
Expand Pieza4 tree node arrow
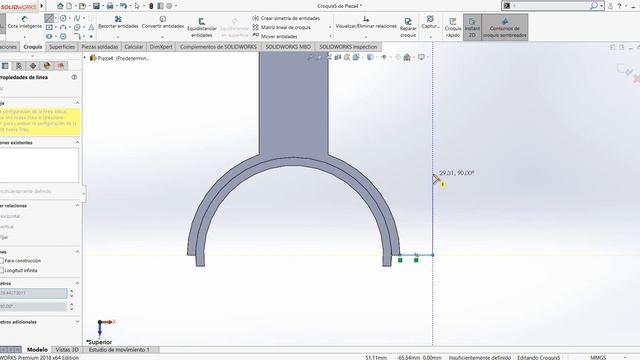85,58
